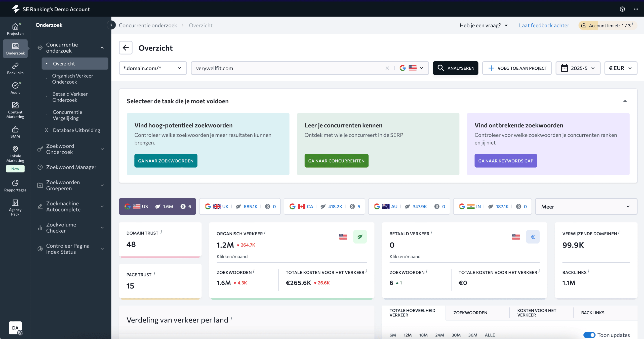644x339 pixels.
Task: Click info icon next to Backlinks metric
Action: (588, 271)
